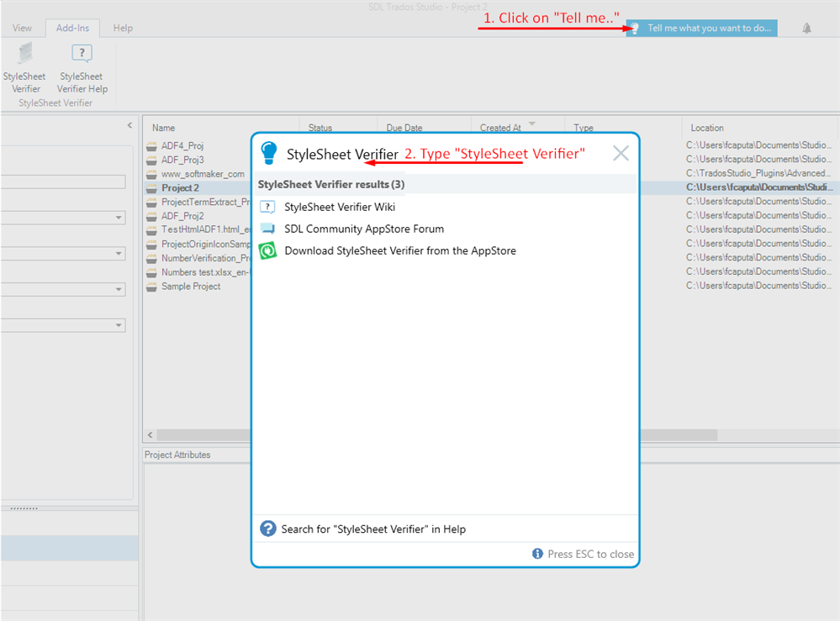The width and height of the screenshot is (840, 621).
Task: Click the left arrow of horizontal scrollbar
Action: click(150, 434)
